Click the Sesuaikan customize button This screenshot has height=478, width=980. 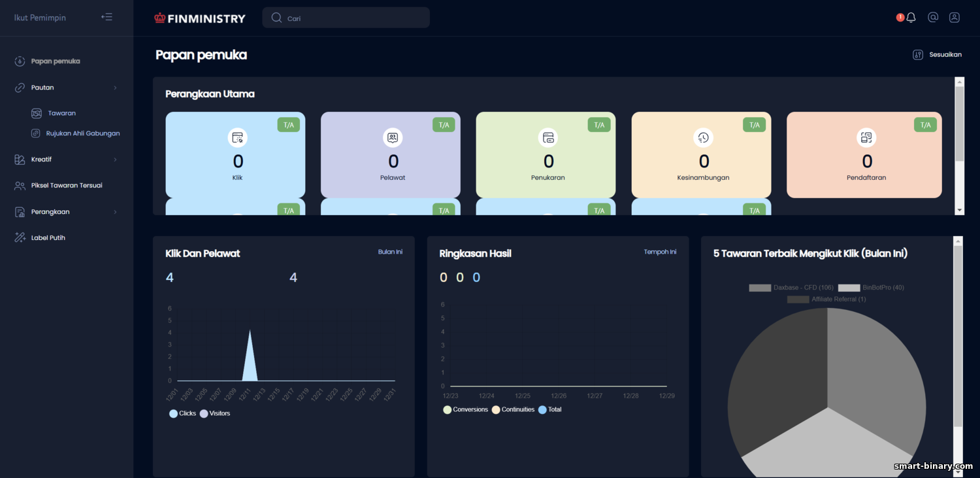pos(937,55)
